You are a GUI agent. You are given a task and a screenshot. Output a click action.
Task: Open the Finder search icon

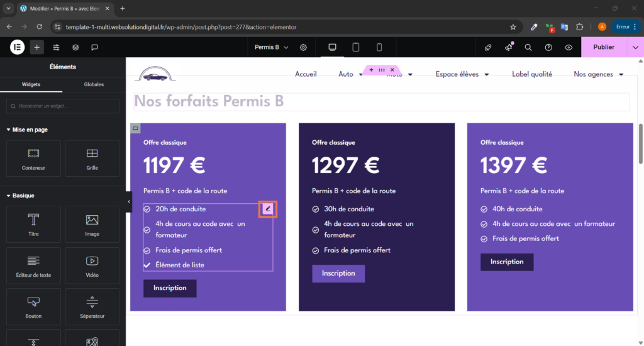[x=528, y=47]
